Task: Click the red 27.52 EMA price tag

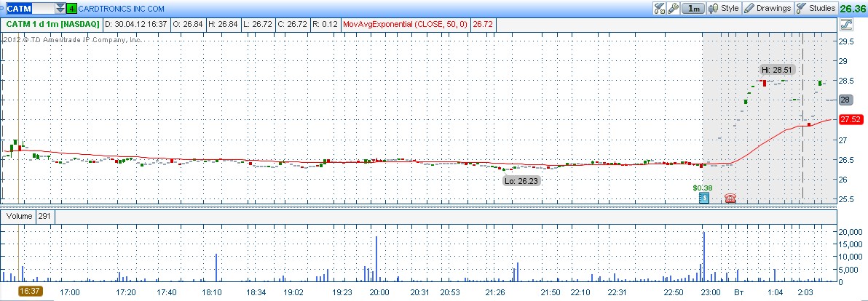Action: click(x=850, y=119)
